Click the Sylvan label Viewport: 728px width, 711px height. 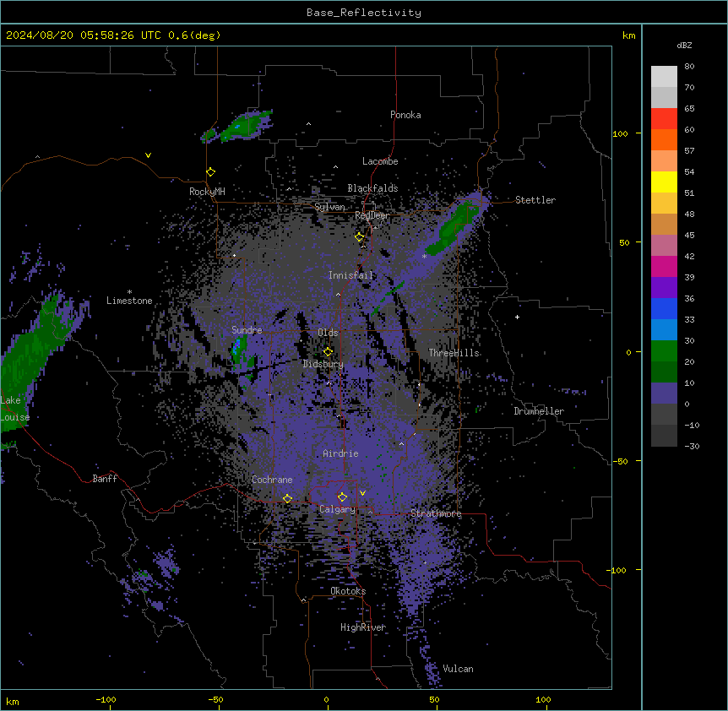point(329,207)
